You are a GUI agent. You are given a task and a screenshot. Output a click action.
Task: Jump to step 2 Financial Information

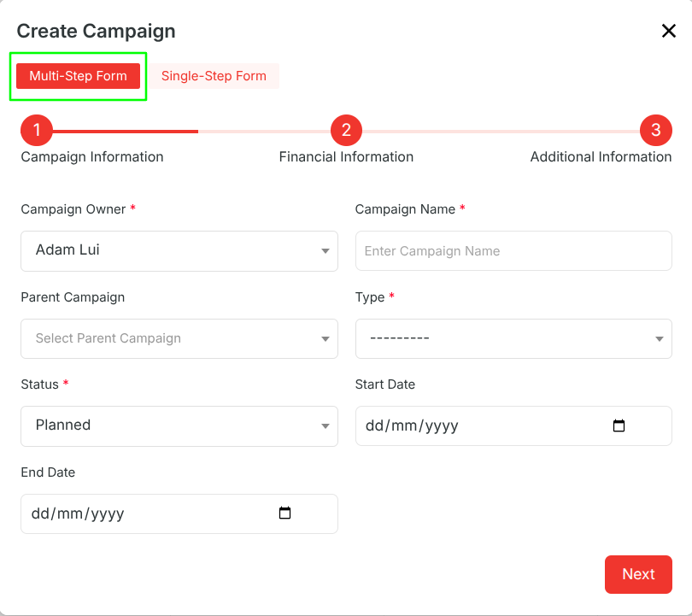(347, 130)
